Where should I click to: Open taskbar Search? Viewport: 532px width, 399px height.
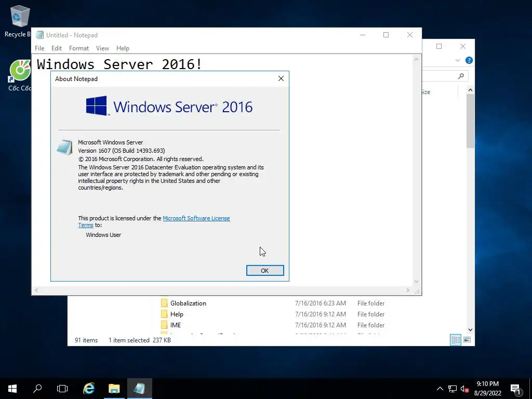[37, 389]
